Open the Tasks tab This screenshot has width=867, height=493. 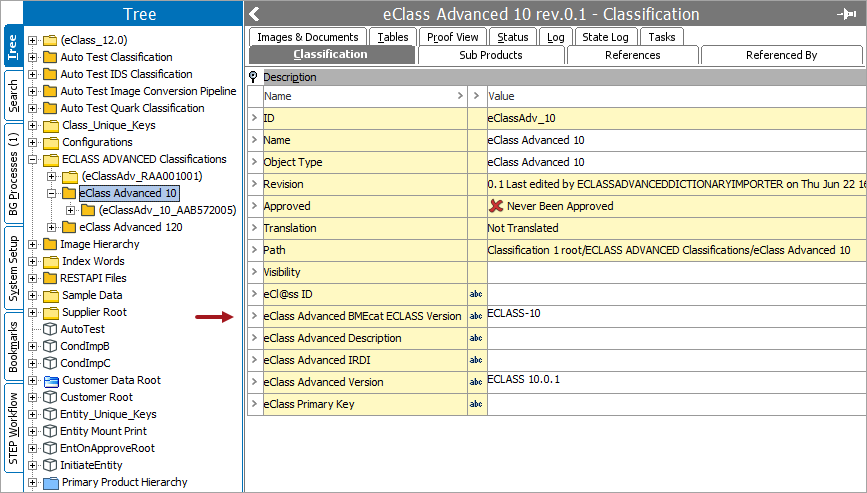[662, 36]
